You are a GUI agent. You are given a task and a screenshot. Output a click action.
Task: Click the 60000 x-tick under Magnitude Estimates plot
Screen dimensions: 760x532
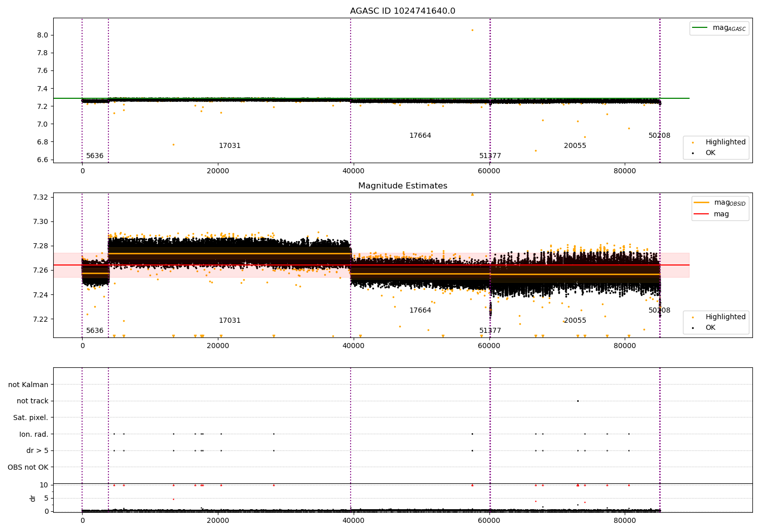tap(489, 346)
